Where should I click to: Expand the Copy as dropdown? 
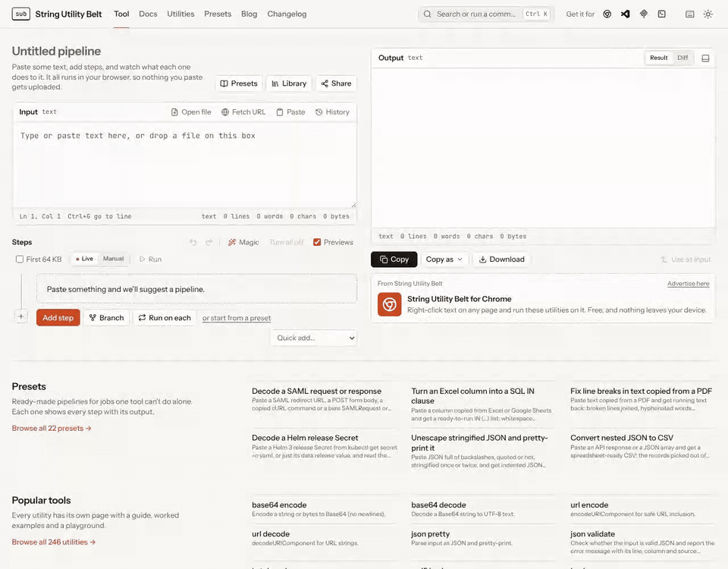coord(444,259)
